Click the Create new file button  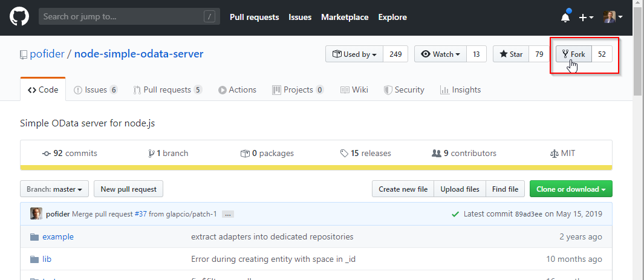pyautogui.click(x=403, y=189)
